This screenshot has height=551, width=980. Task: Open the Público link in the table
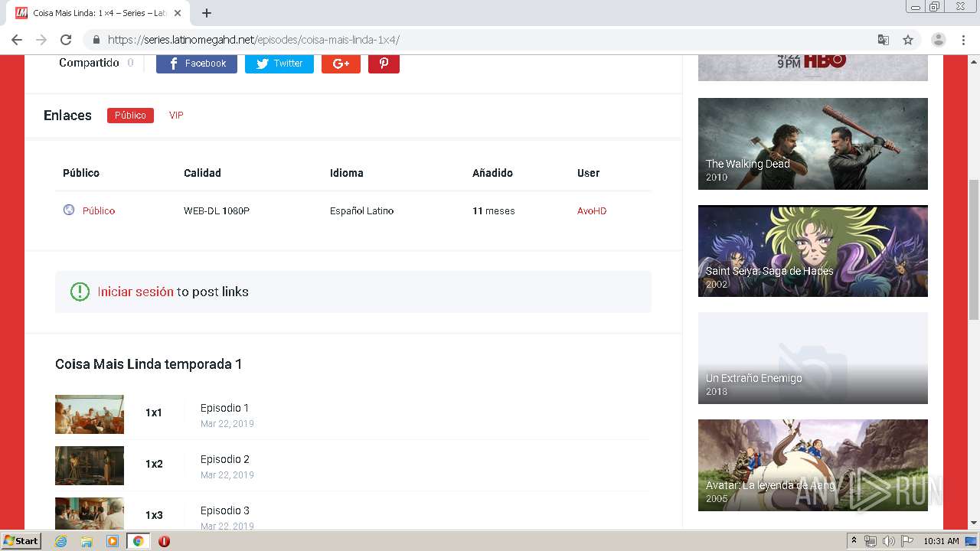point(99,211)
